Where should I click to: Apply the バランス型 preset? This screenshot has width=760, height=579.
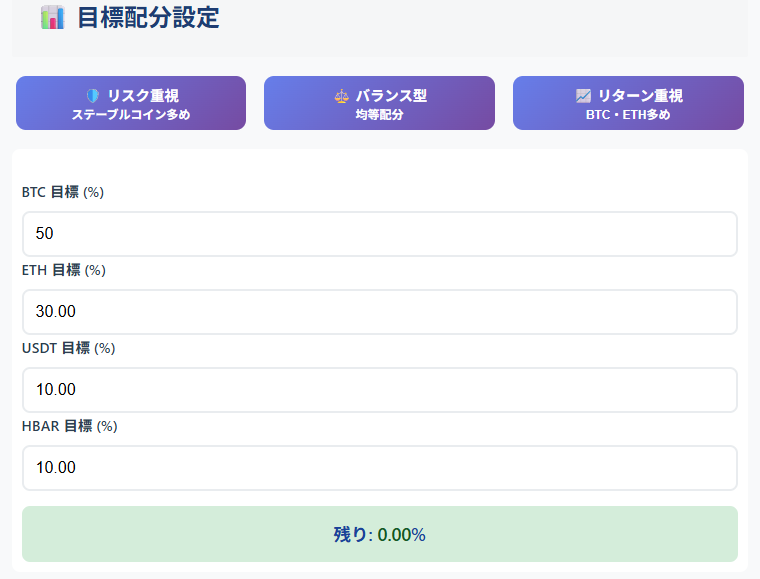[379, 103]
